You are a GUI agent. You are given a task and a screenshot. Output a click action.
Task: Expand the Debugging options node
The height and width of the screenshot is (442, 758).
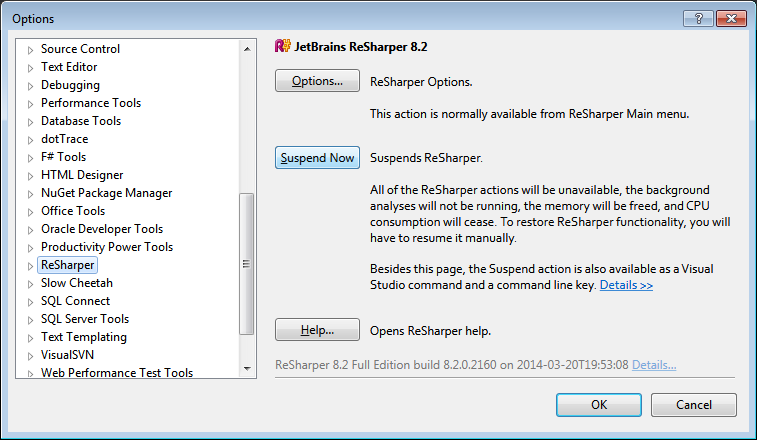click(31, 85)
